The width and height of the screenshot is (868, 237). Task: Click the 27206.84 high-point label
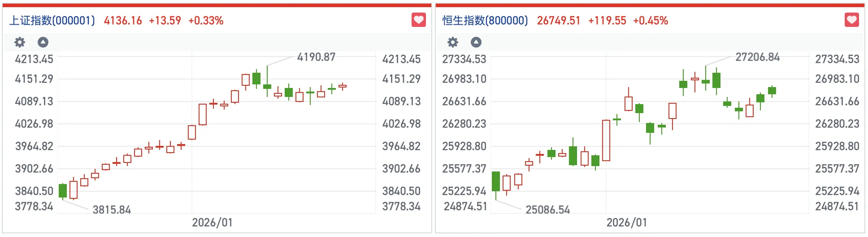[x=757, y=57]
